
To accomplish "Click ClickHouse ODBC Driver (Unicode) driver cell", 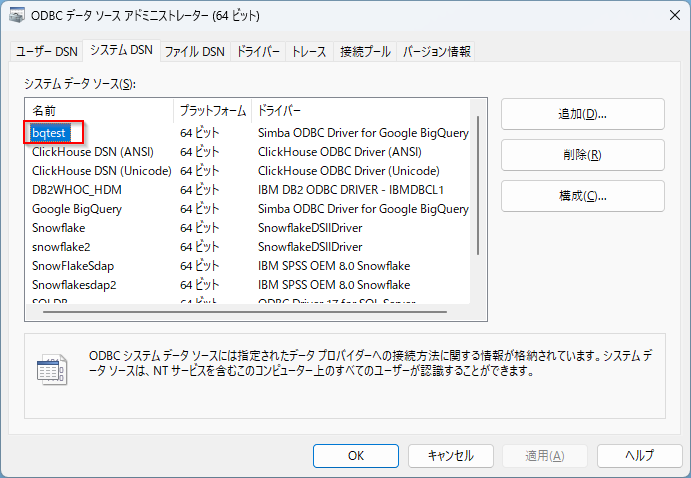I will point(349,171).
